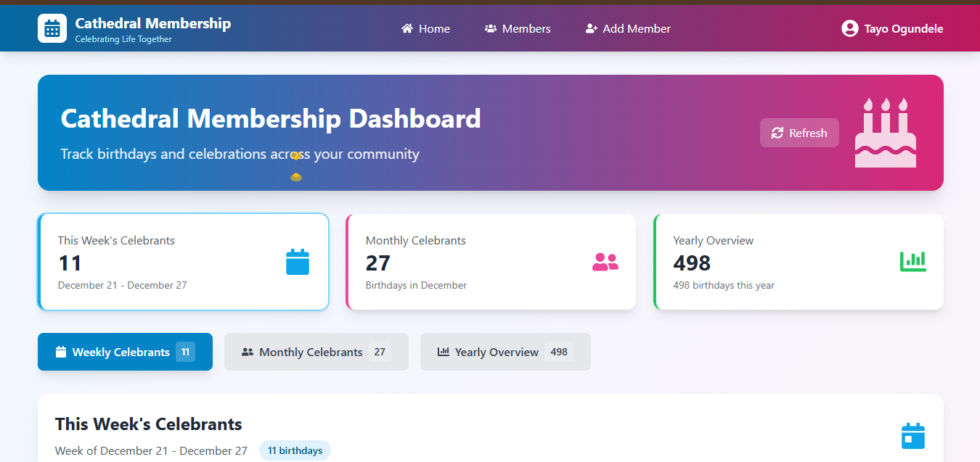Click the user avatar icon beside Tayo Ogundele
The image size is (980, 462).
point(849,28)
